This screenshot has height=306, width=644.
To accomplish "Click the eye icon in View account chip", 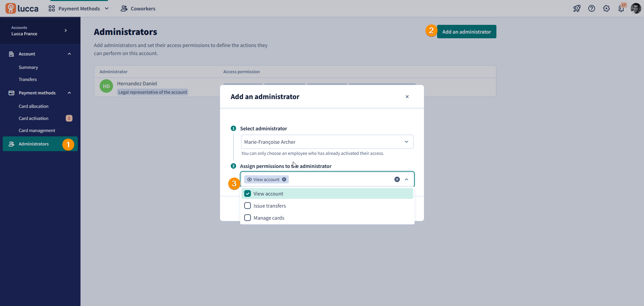I will (x=250, y=179).
